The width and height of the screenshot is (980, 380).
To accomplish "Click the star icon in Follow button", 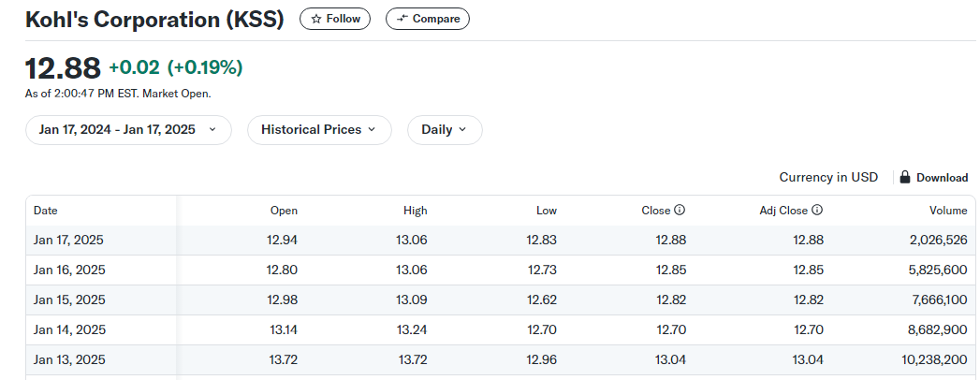I will tap(316, 19).
